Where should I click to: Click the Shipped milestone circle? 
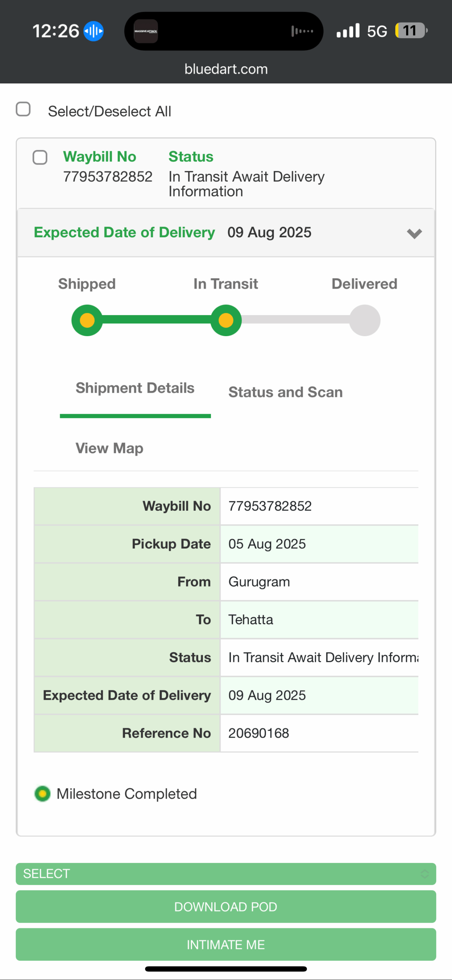(87, 320)
